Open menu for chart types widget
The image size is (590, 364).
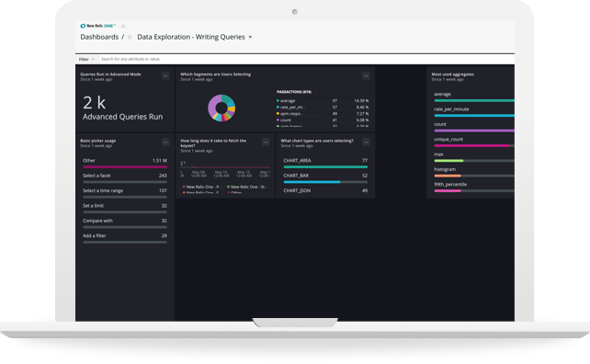tap(366, 142)
